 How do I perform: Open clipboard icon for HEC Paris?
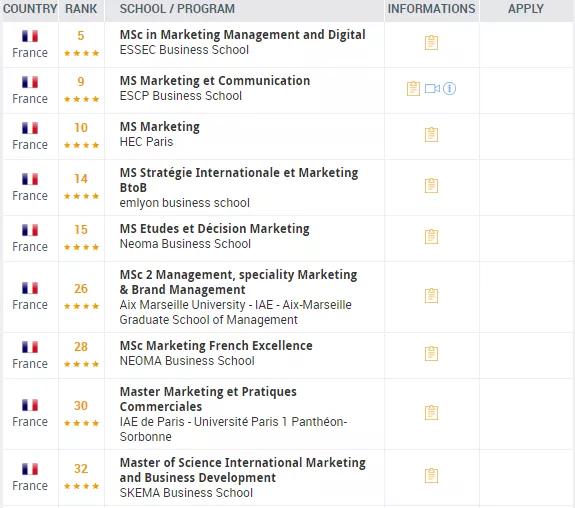pos(431,135)
